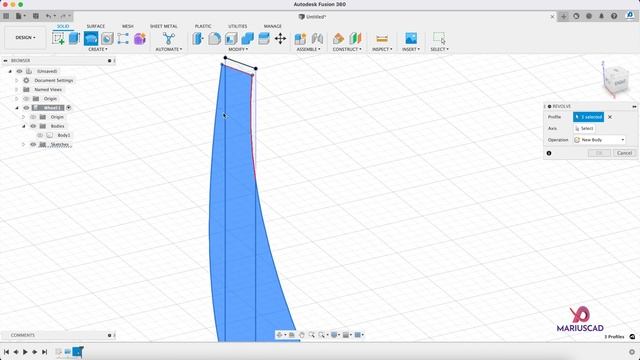Open the Data Panel grid icon
Screen dimensions: 640x360
(6, 16)
